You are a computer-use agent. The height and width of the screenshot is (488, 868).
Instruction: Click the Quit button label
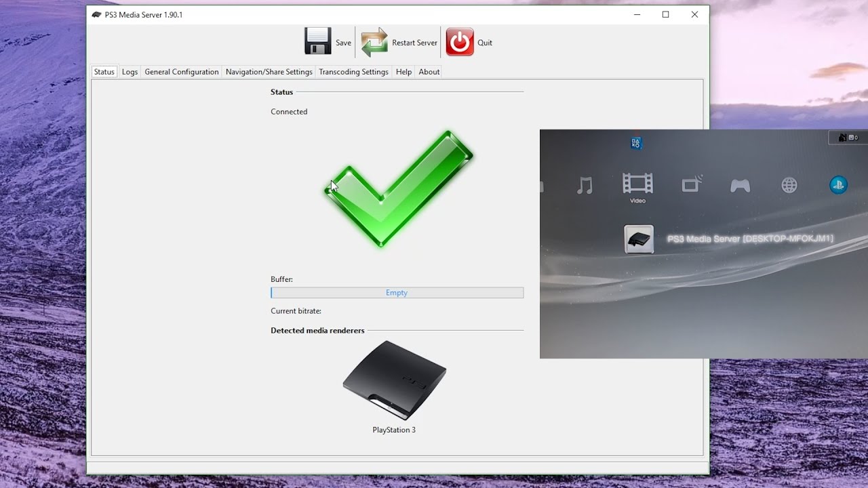click(485, 43)
